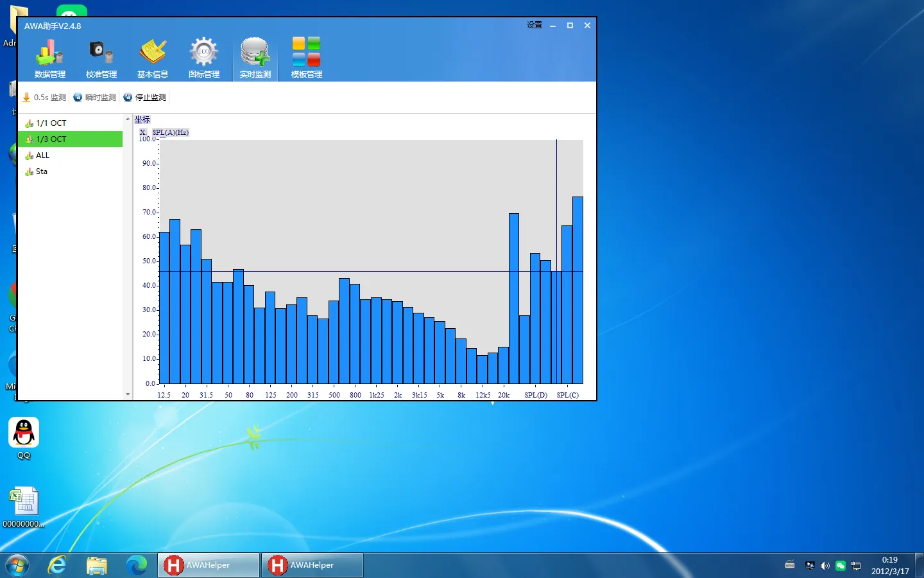924x578 pixels.
Task: Click scroll up arrow of list panel
Action: (128, 119)
